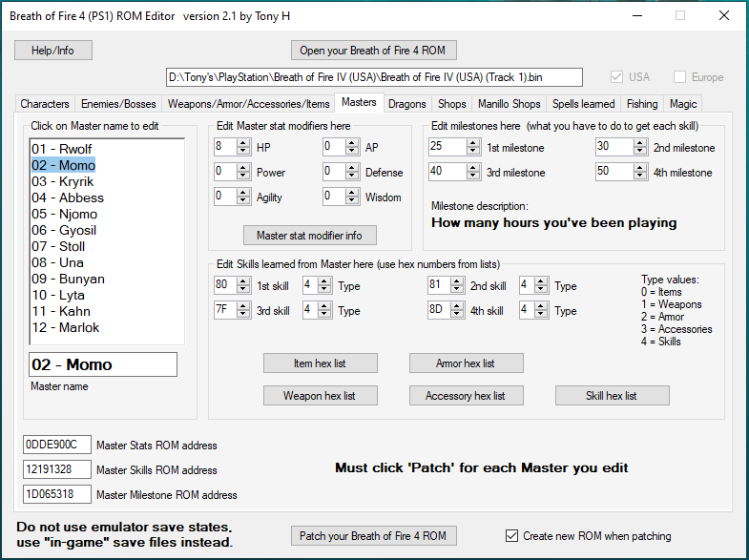Switch to the Dragons tab
The height and width of the screenshot is (560, 749).
click(x=407, y=104)
